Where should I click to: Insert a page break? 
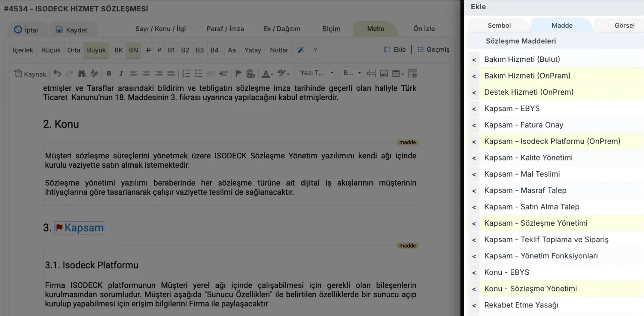click(371, 74)
